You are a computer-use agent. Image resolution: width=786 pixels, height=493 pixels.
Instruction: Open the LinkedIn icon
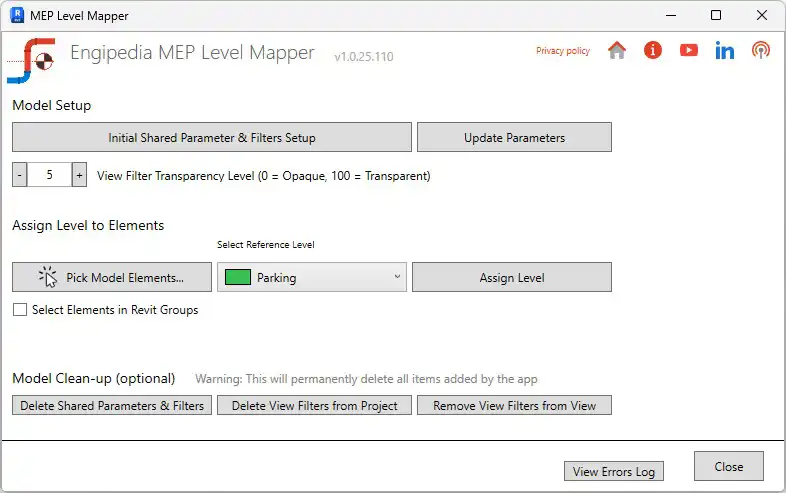(725, 50)
